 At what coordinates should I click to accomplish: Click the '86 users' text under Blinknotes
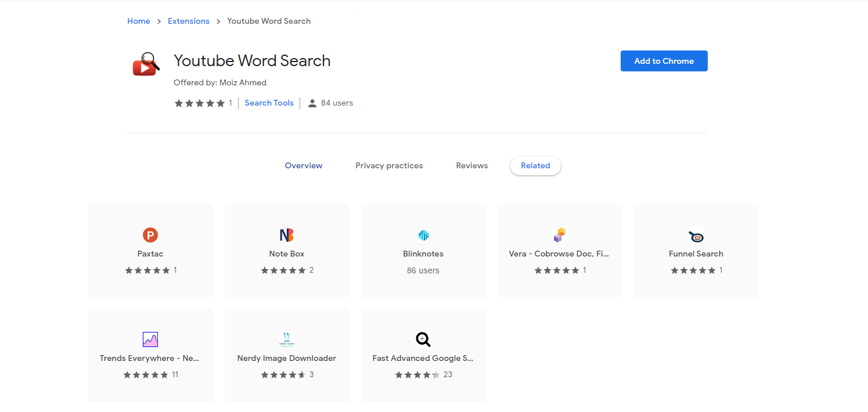[423, 270]
